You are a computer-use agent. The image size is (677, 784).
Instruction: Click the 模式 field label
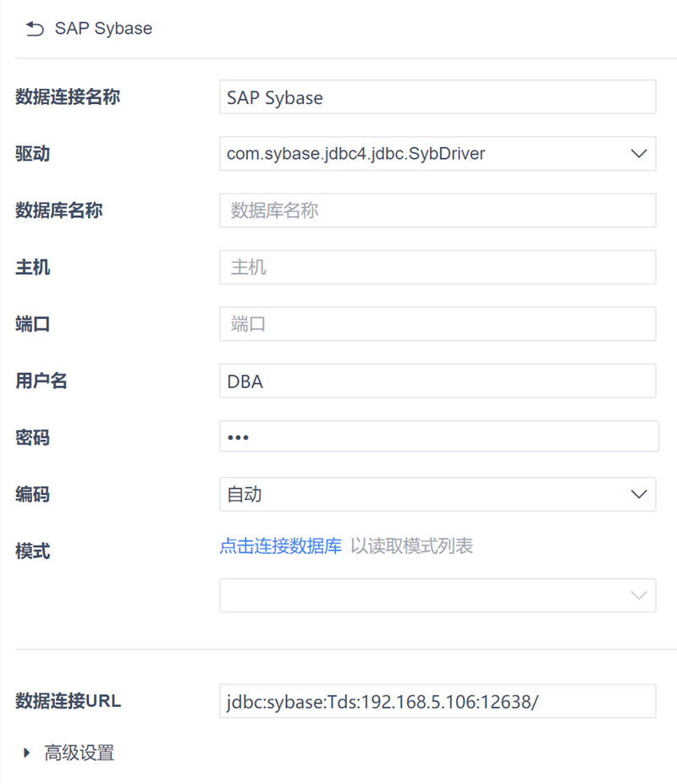click(33, 551)
